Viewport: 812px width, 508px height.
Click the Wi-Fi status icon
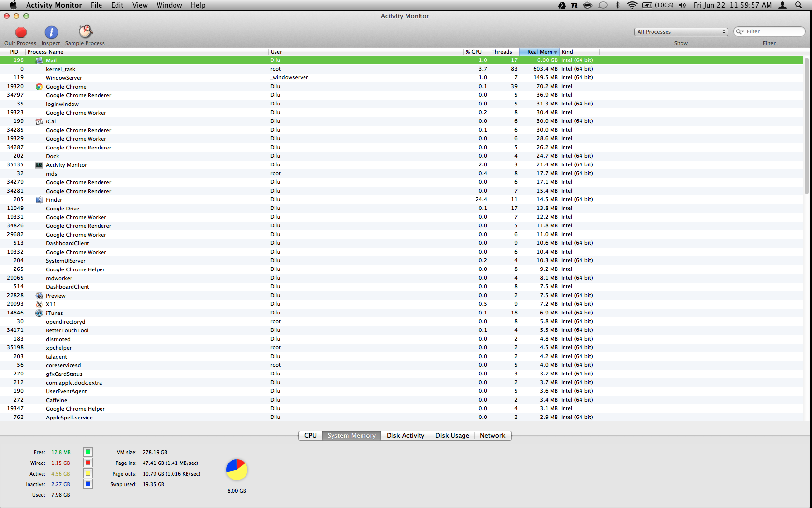click(632, 5)
